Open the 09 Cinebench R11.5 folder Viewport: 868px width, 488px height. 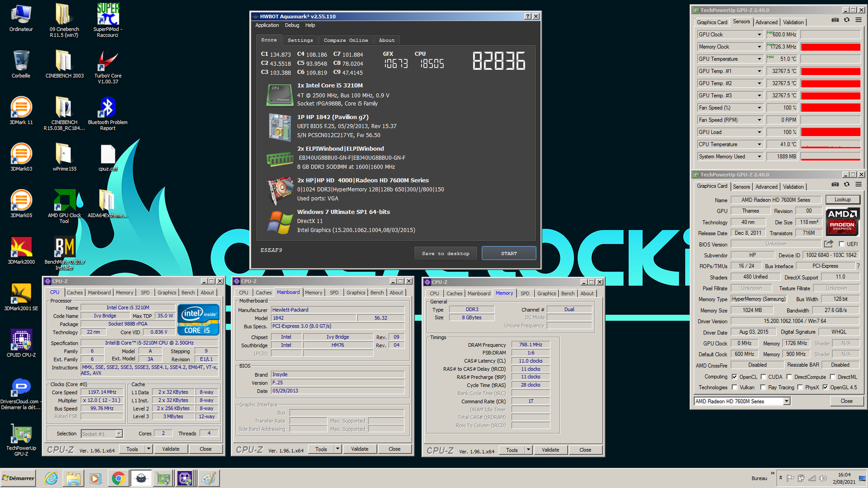64,20
